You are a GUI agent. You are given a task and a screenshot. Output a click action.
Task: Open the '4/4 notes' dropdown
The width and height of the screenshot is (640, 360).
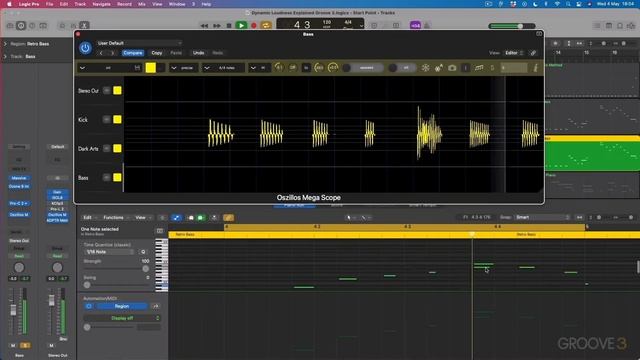point(224,68)
